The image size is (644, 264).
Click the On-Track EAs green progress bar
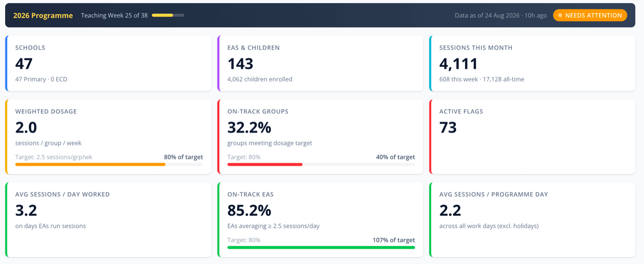[321, 247]
